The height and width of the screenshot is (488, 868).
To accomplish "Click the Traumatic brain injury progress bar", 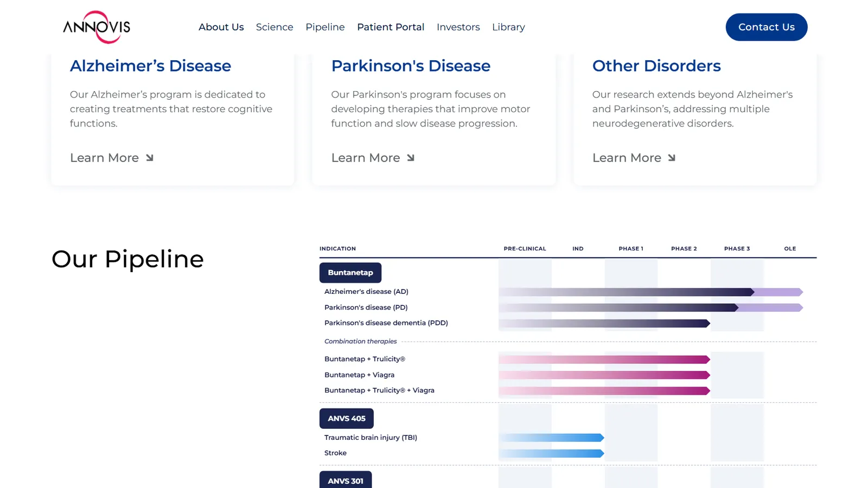I will coord(552,438).
